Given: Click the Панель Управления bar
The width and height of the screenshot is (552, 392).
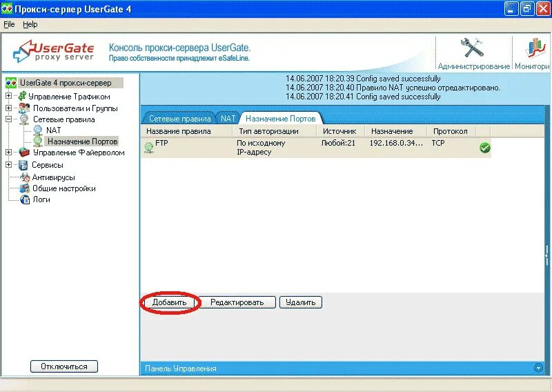Looking at the screenshot, I should 342,369.
